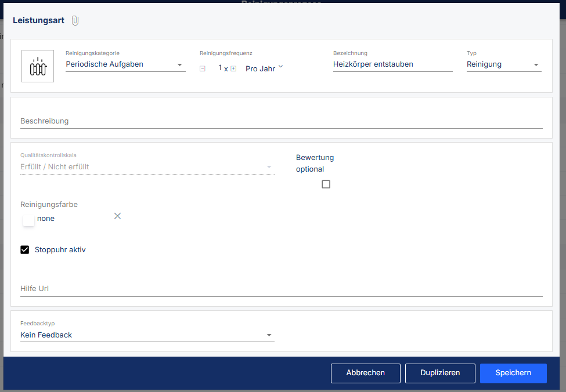The height and width of the screenshot is (392, 566).
Task: Open the Typ Reinigung dropdown
Action: point(503,64)
